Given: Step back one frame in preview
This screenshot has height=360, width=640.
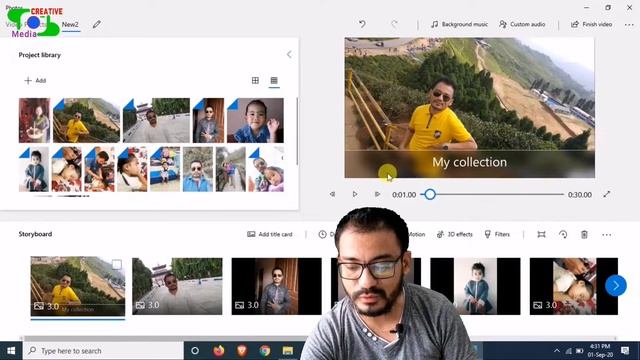Looking at the screenshot, I should [x=332, y=194].
